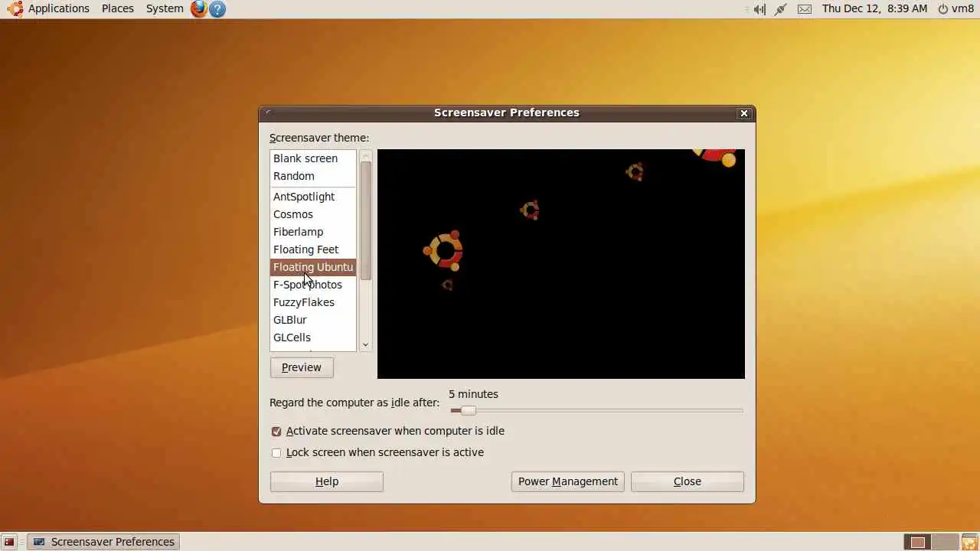Open the Places menu
The height and width of the screenshot is (551, 980).
[x=118, y=8]
